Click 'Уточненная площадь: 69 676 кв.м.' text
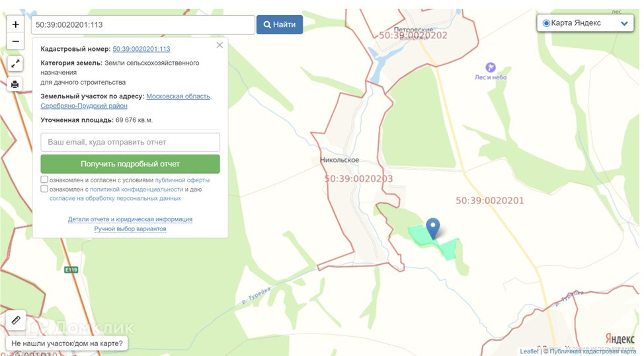This screenshot has height=356, width=644. [x=97, y=120]
